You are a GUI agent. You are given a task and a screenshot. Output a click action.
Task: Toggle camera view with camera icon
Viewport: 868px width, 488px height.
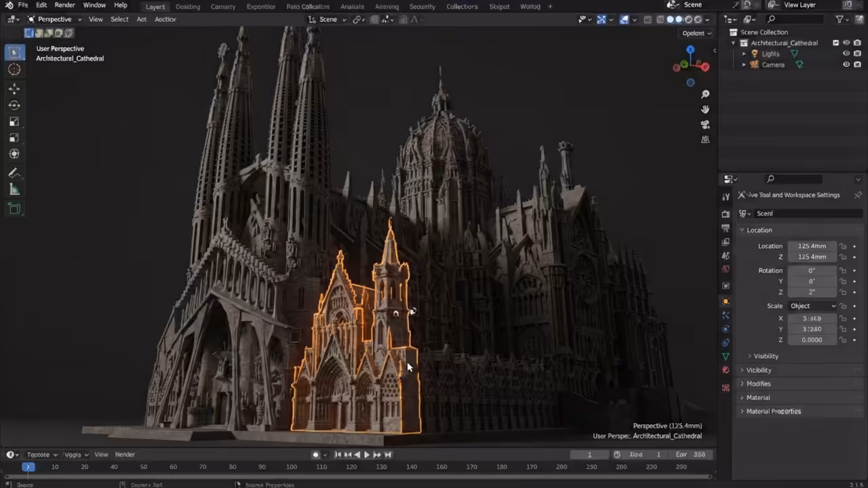[x=705, y=125]
